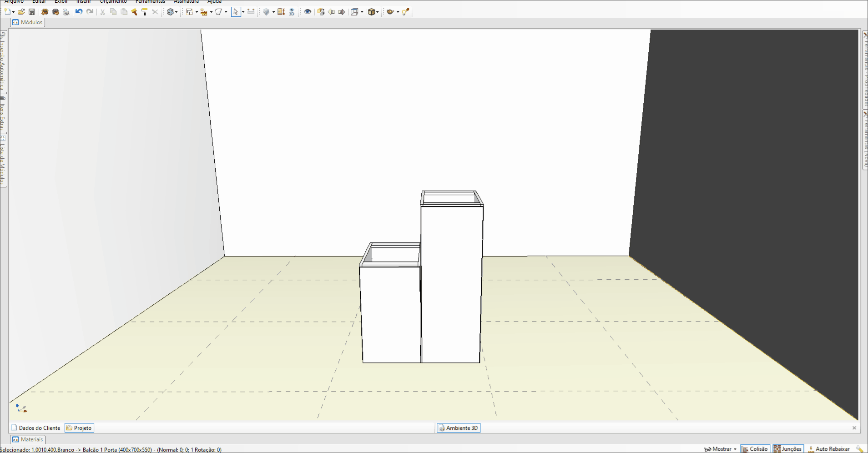Click the light bulb icon
This screenshot has width=868, height=453.
point(405,12)
